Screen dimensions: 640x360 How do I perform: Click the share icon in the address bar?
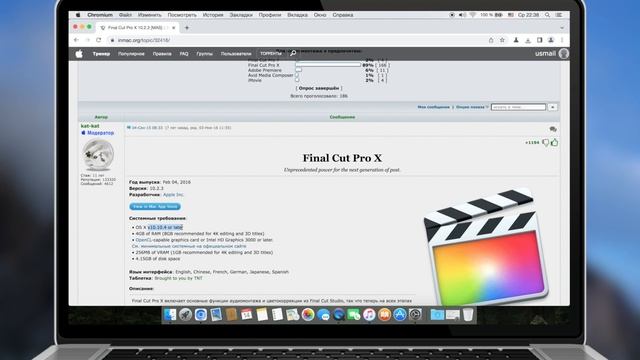491,40
